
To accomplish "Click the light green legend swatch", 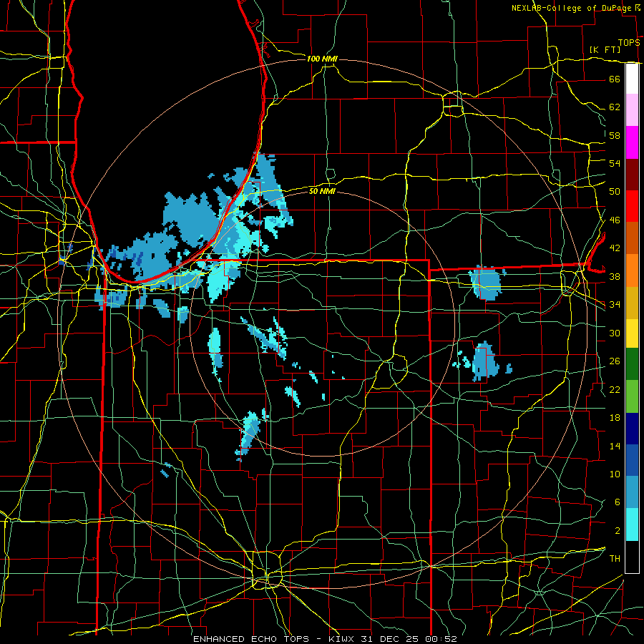I will tap(632, 396).
